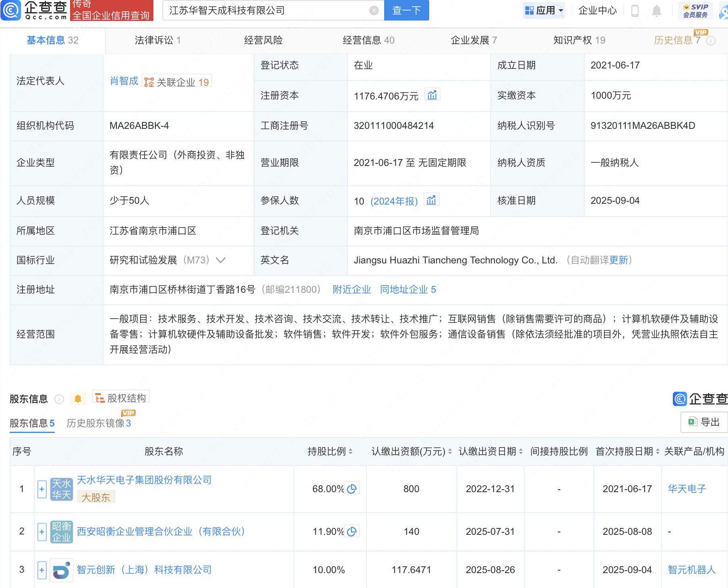Expand the 国标行业 chevron for industry details
The image size is (728, 588).
pos(221,260)
